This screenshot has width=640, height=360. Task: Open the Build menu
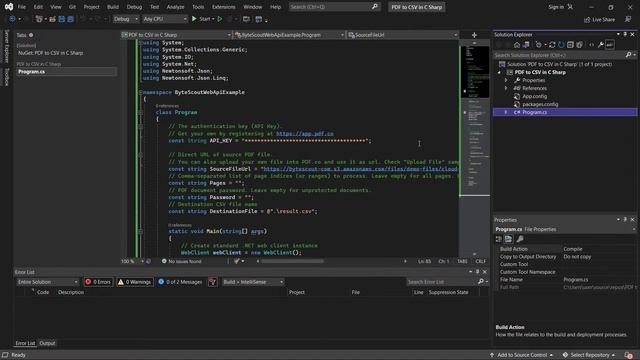[113, 7]
